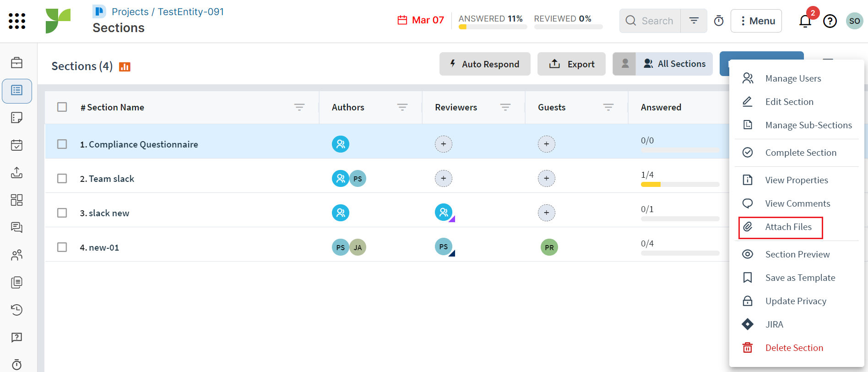Screen dimensions: 868x372
Task: Click the Export button
Action: 571,64
